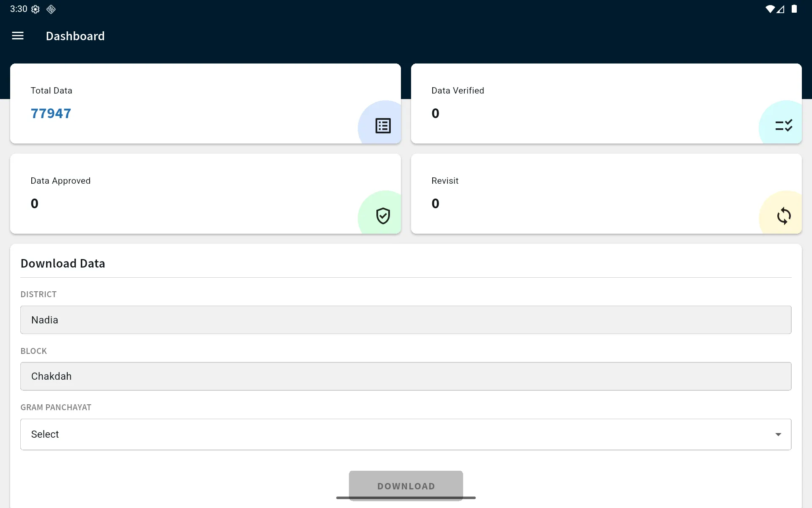Click the Nadia district field

406,320
